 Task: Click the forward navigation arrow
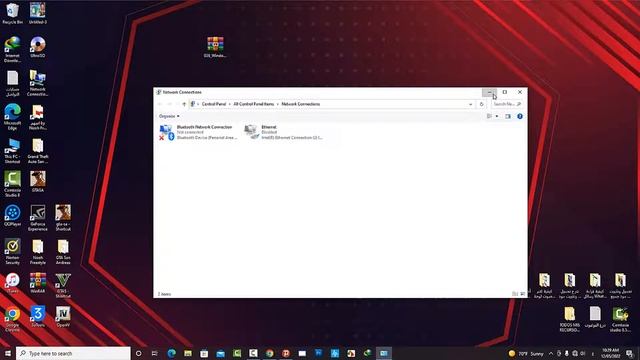pyautogui.click(x=170, y=104)
